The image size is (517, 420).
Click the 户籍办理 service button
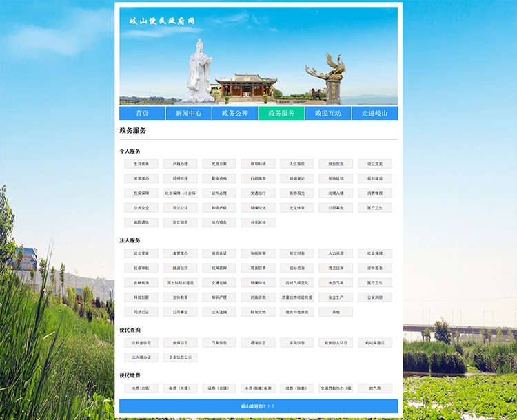tap(180, 164)
